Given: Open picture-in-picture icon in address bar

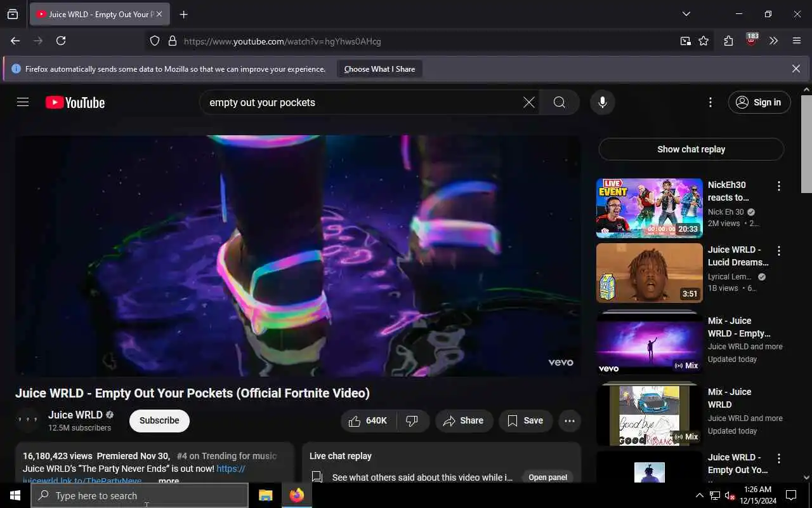Looking at the screenshot, I should point(686,41).
